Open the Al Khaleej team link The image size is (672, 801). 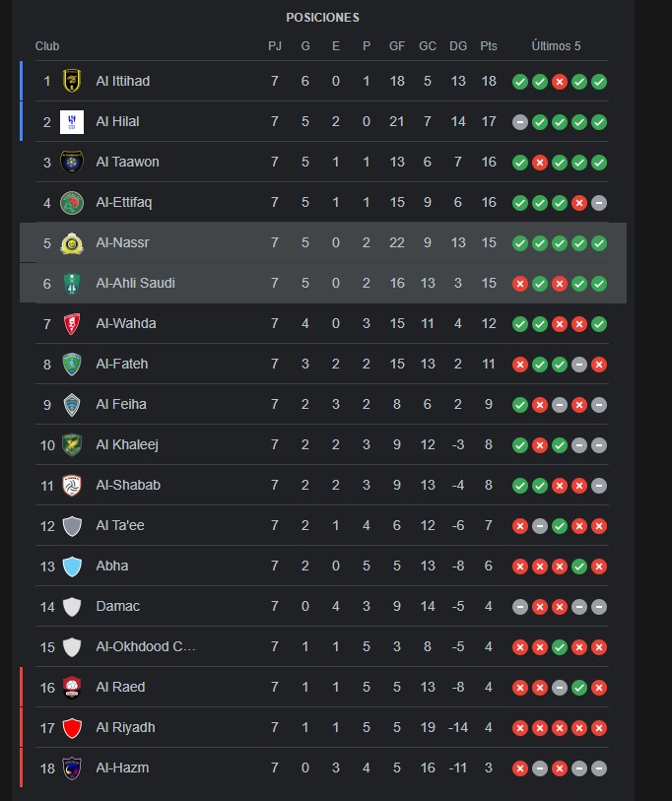(127, 445)
